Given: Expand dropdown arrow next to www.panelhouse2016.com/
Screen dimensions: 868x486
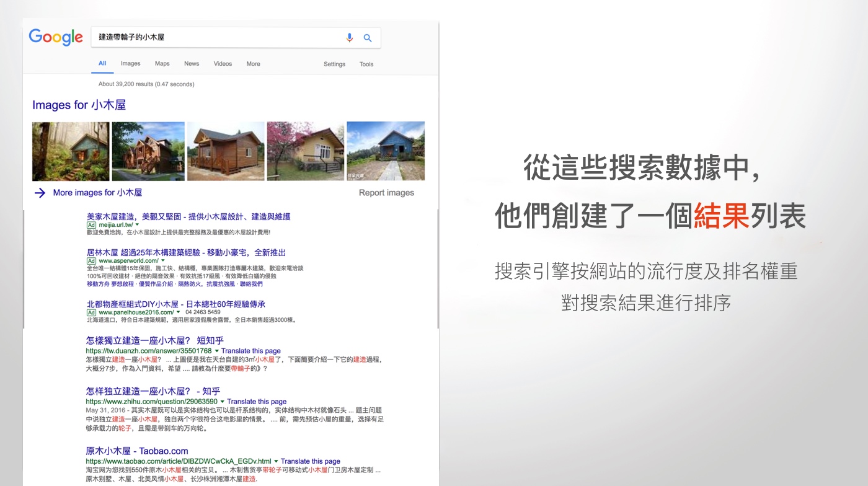Looking at the screenshot, I should (178, 312).
